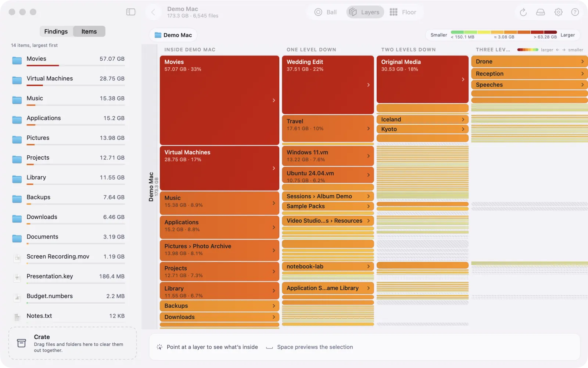
Task: Open the notebook-lab block
Action: 328,266
